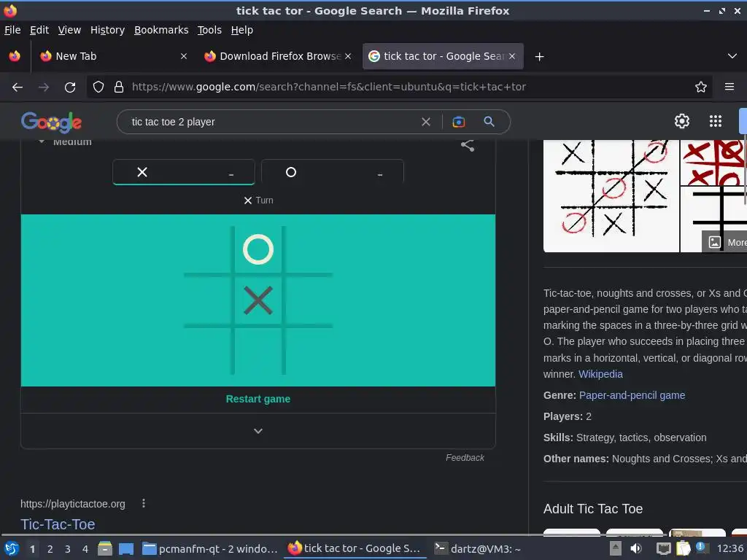
Task: Select player X score tab
Action: point(184,172)
